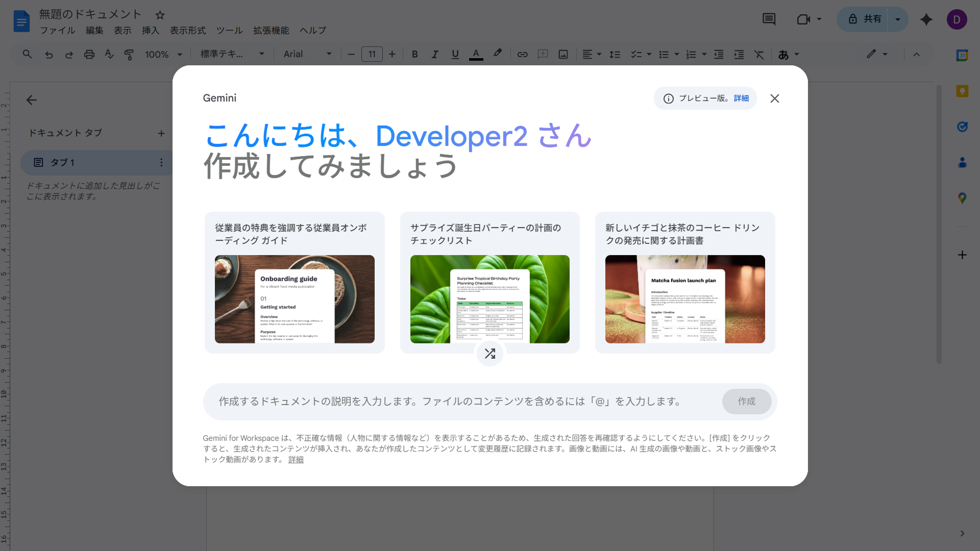Screen dimensions: 980x551
Task: Open the 拡張機能 menu
Action: click(271, 31)
